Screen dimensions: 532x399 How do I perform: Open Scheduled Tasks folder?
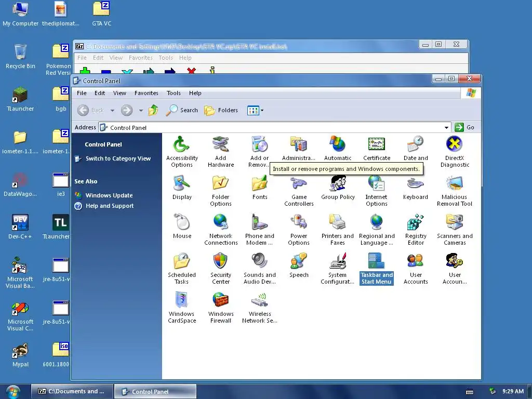click(182, 269)
